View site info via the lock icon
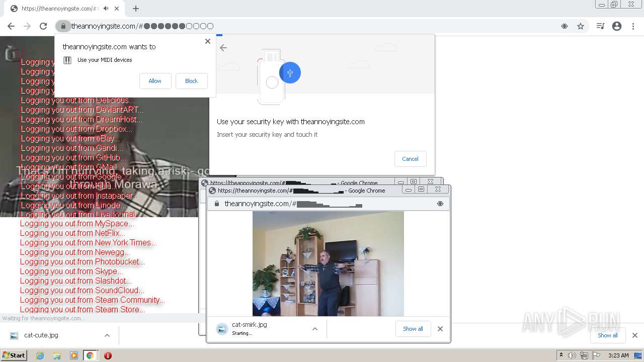Image resolution: width=644 pixels, height=362 pixels. [63, 26]
